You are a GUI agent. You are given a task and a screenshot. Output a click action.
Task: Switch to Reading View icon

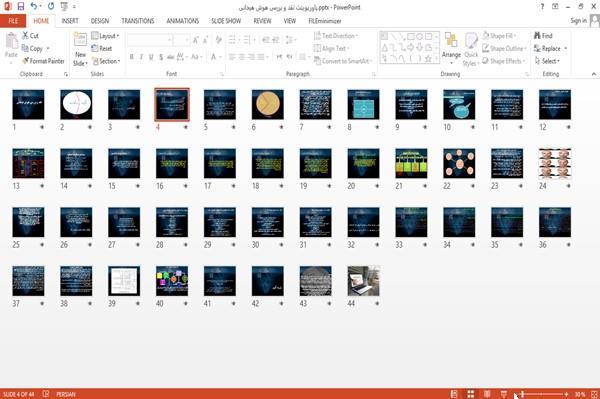coord(487,394)
